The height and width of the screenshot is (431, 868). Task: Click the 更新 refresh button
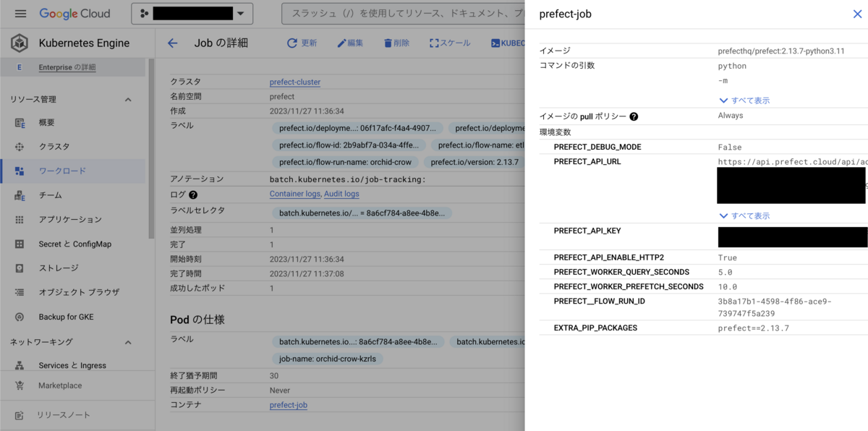tap(302, 43)
